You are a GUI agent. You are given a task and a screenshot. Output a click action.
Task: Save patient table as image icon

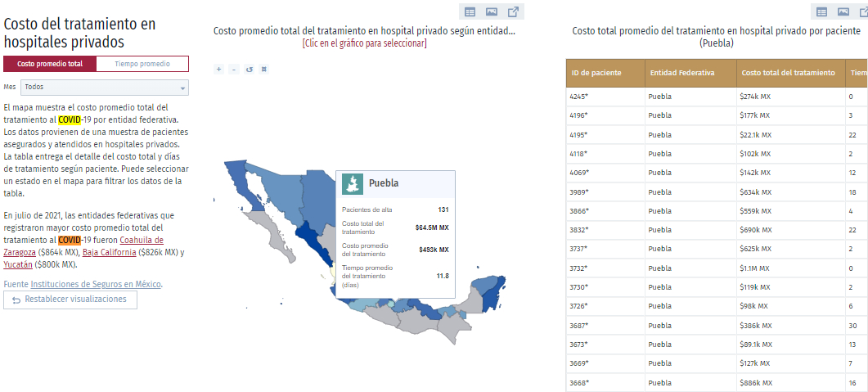pyautogui.click(x=843, y=11)
